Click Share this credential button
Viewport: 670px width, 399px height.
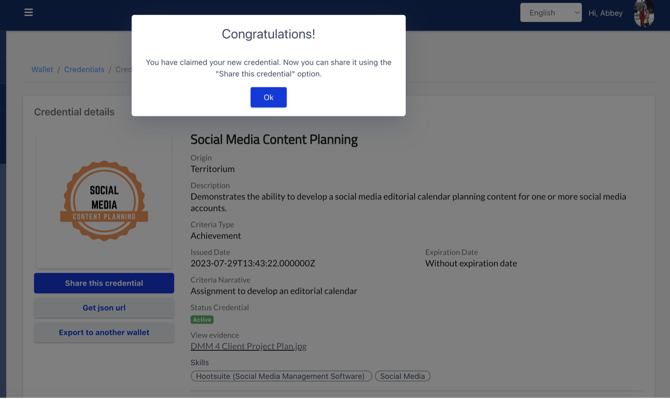[104, 283]
